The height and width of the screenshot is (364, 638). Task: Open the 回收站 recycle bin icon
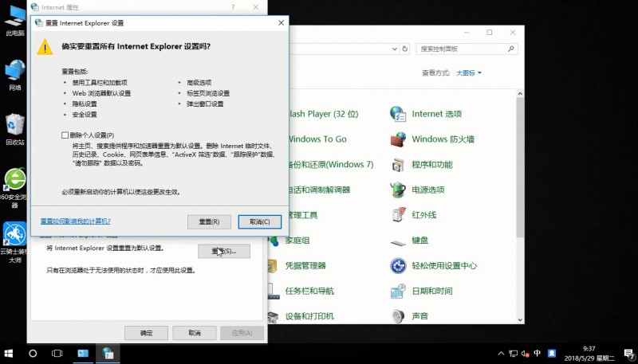tap(15, 129)
